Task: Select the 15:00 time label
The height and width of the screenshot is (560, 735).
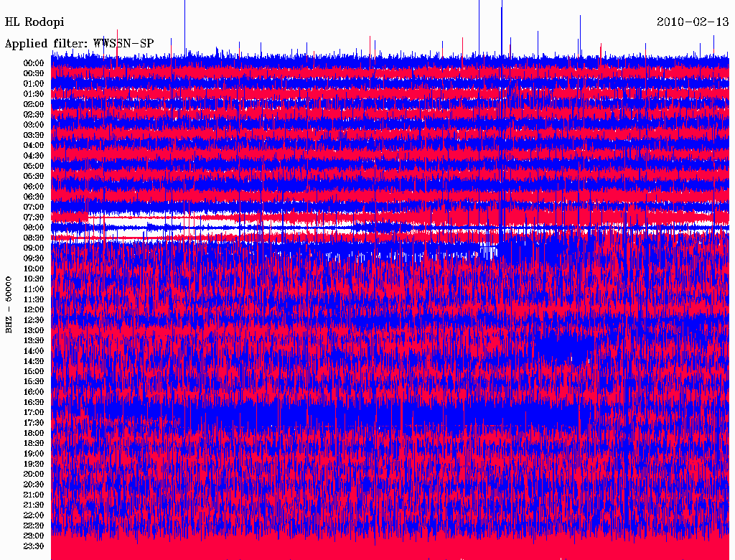Action: point(34,371)
